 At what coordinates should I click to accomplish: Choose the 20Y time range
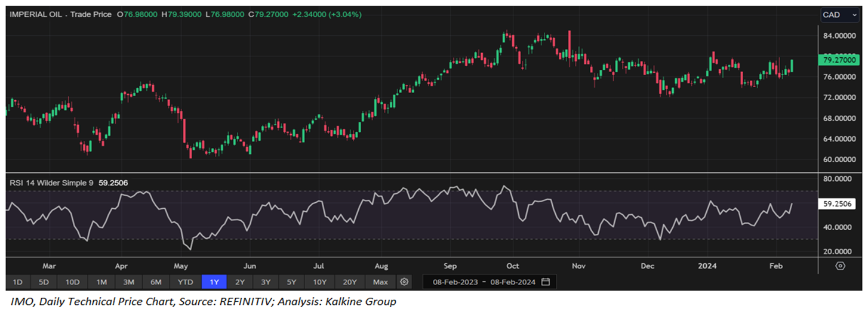point(350,282)
